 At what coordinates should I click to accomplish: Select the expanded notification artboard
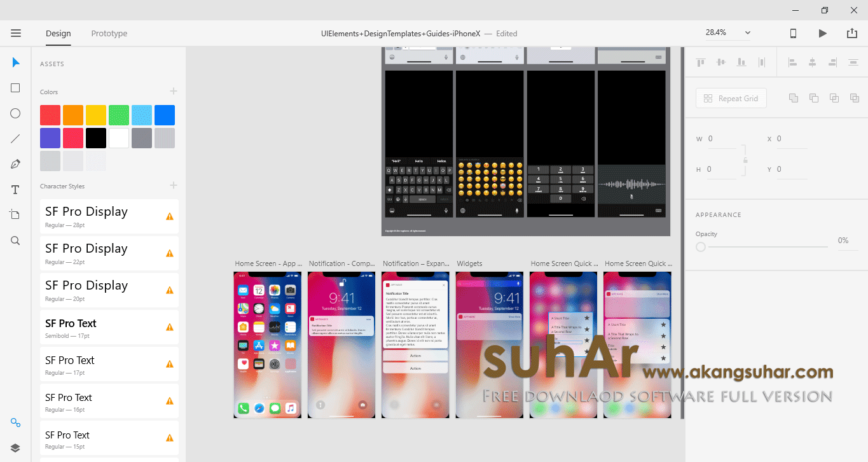point(415,345)
